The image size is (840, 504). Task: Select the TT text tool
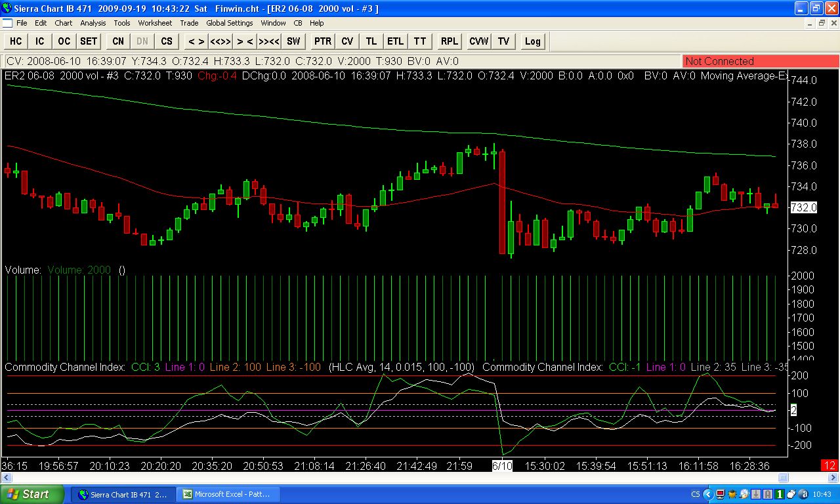[420, 41]
